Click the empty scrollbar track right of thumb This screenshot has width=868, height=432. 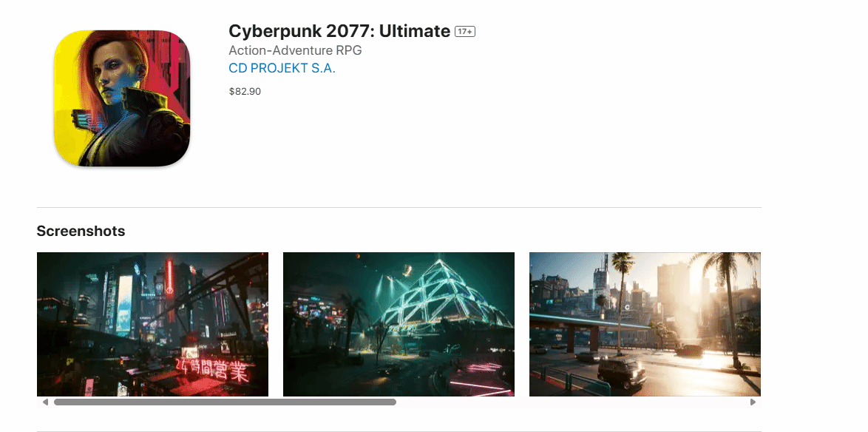572,402
